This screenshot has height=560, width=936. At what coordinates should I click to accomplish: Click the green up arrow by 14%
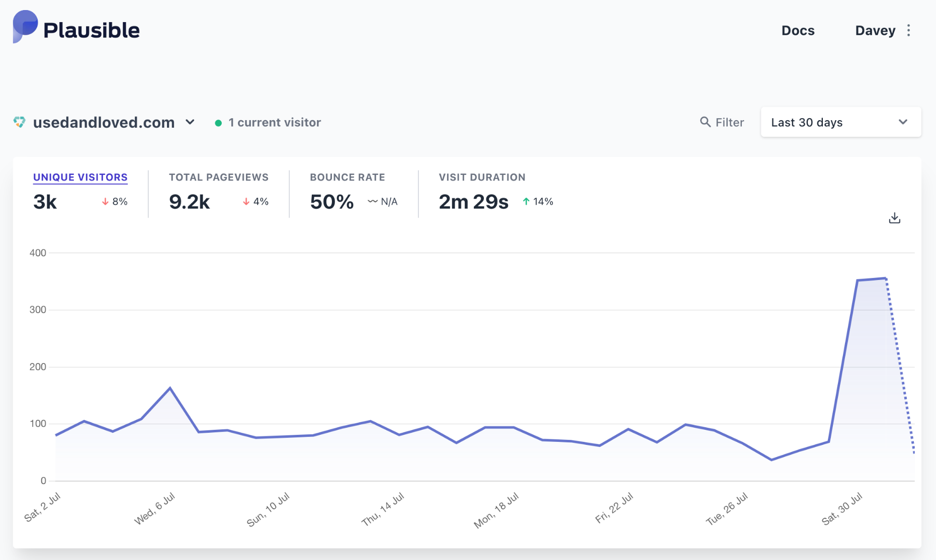[526, 202]
